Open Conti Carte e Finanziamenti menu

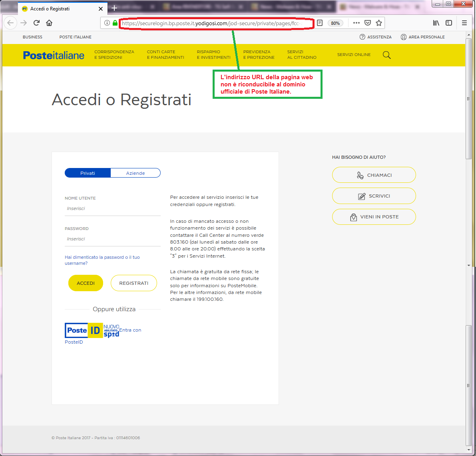pos(165,55)
